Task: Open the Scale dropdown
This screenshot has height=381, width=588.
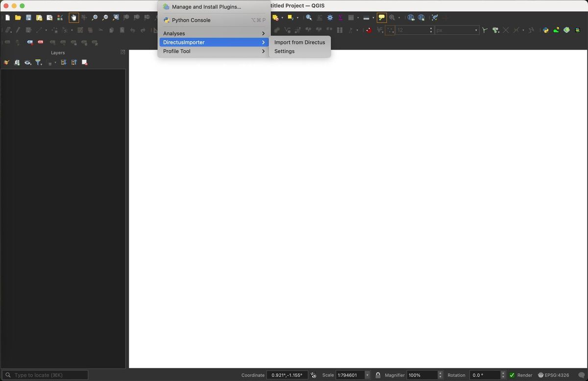Action: pos(367,375)
